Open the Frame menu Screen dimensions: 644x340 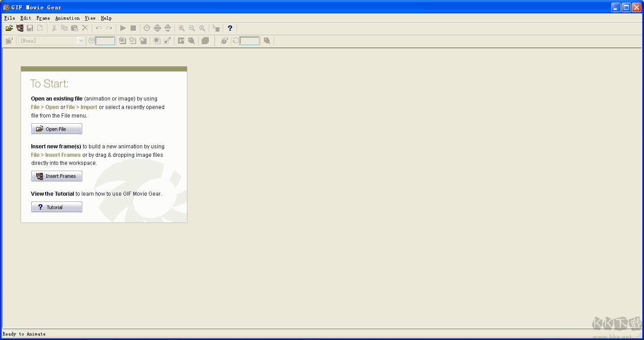point(43,18)
